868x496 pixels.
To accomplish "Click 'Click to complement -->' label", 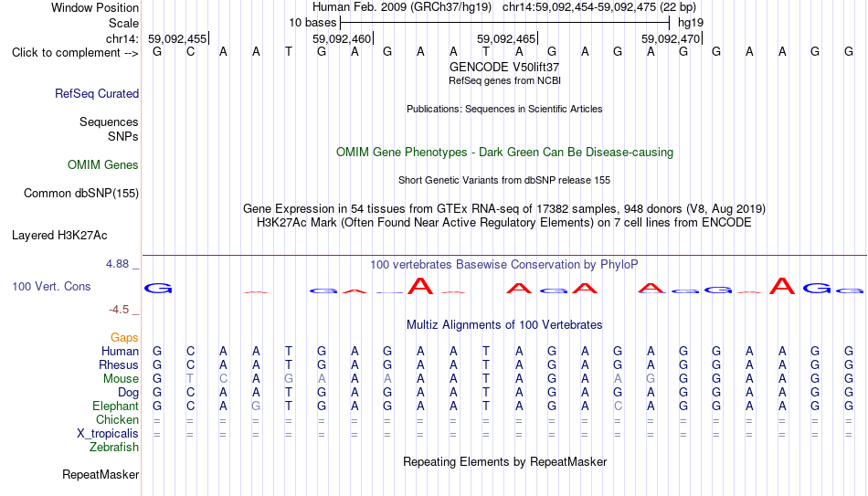I will (x=75, y=53).
